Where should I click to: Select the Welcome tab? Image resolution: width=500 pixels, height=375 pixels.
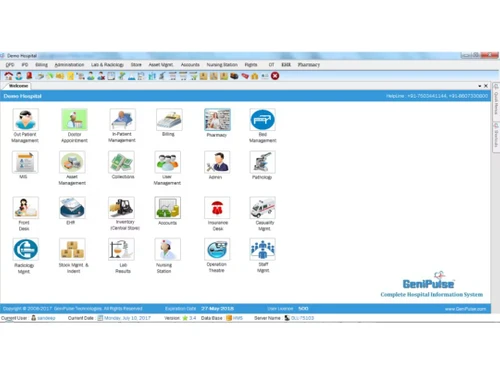18,86
